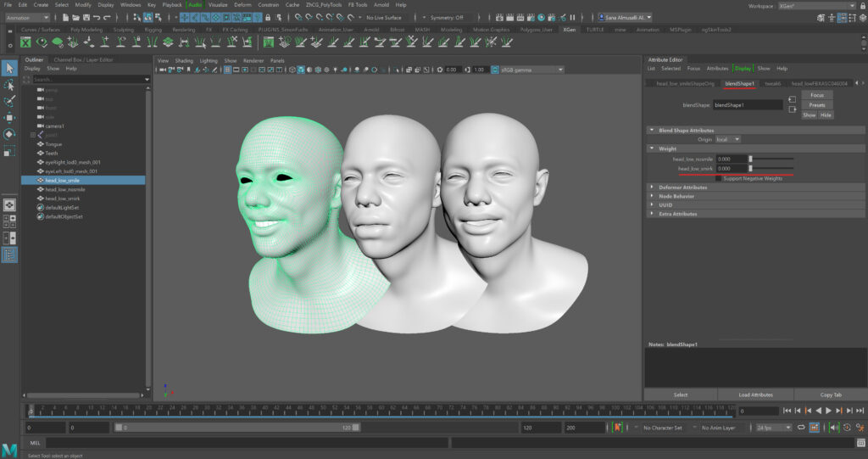Click the Load Attributes button
This screenshot has height=459, width=868.
[x=755, y=395]
